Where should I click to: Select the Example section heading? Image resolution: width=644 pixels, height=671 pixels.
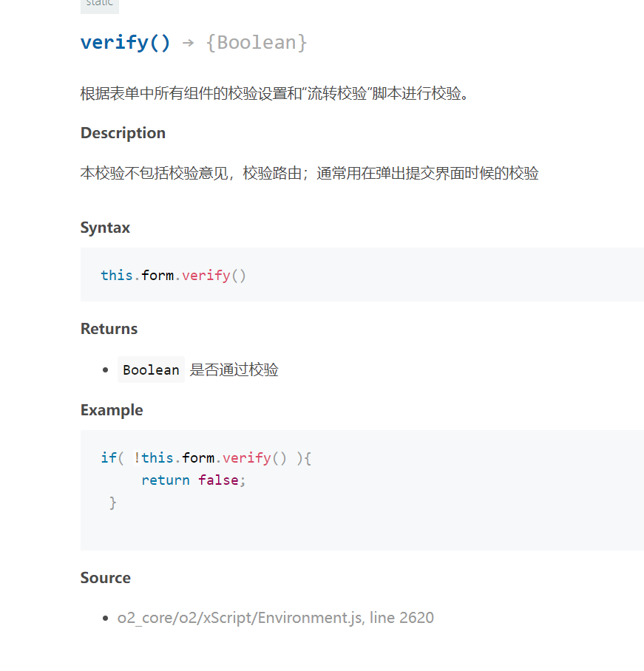[x=112, y=410]
